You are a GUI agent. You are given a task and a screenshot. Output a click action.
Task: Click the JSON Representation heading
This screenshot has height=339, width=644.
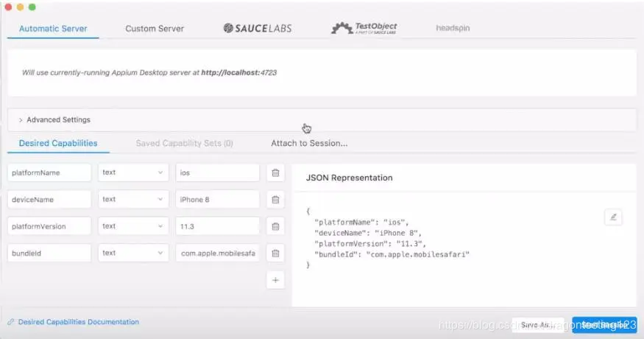point(349,178)
